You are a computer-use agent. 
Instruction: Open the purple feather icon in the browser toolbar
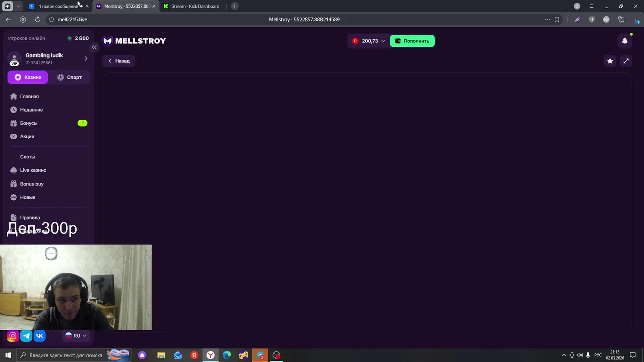point(577,19)
